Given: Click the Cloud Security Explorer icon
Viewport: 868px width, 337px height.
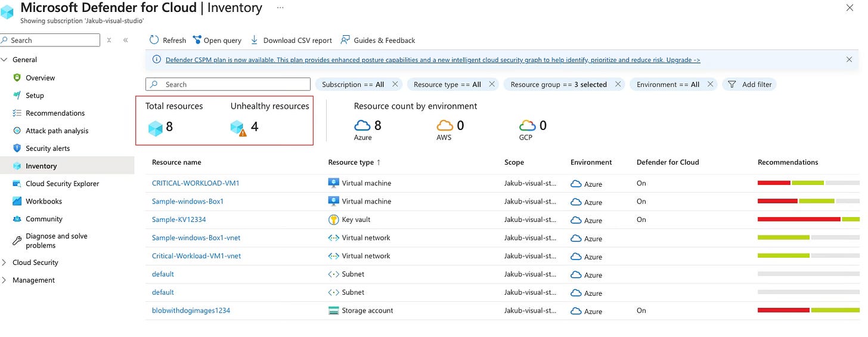Looking at the screenshot, I should point(17,184).
